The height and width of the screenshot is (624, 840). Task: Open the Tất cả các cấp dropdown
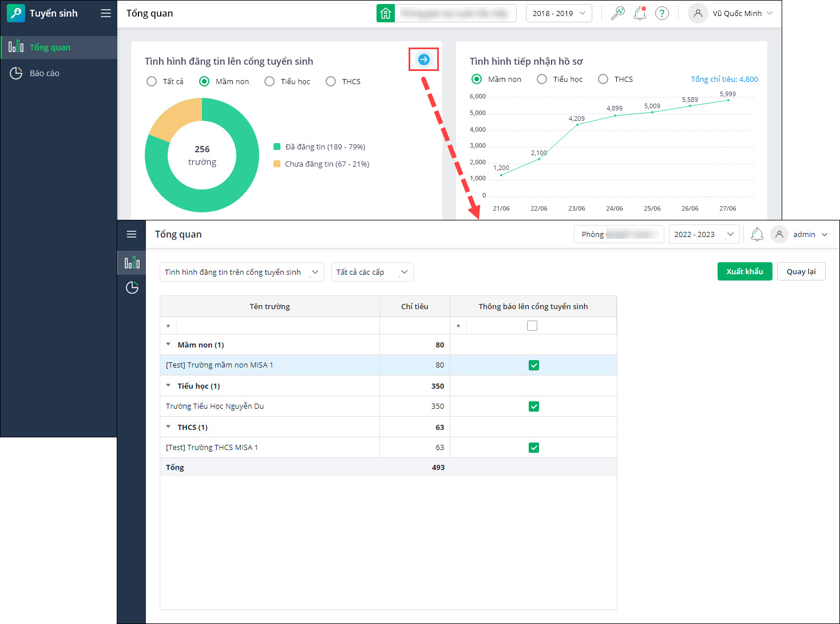(372, 272)
